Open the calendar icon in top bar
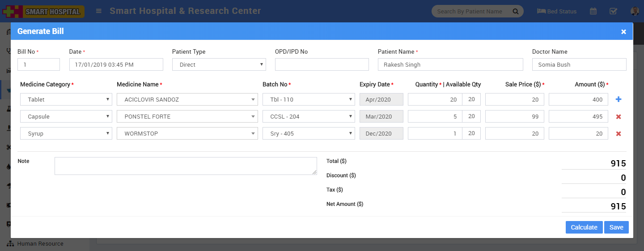Screen dimensions: 644x251 coord(593,11)
